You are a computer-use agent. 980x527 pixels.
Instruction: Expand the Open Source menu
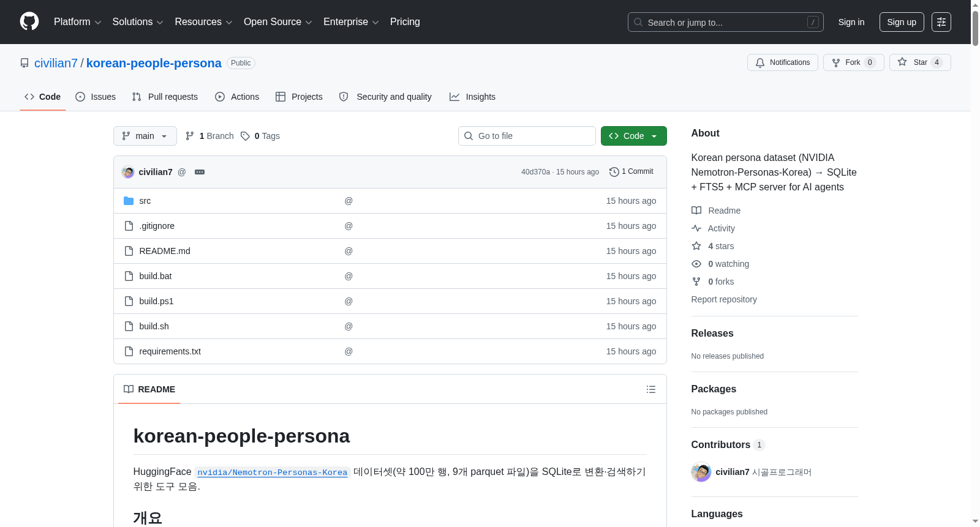click(278, 22)
